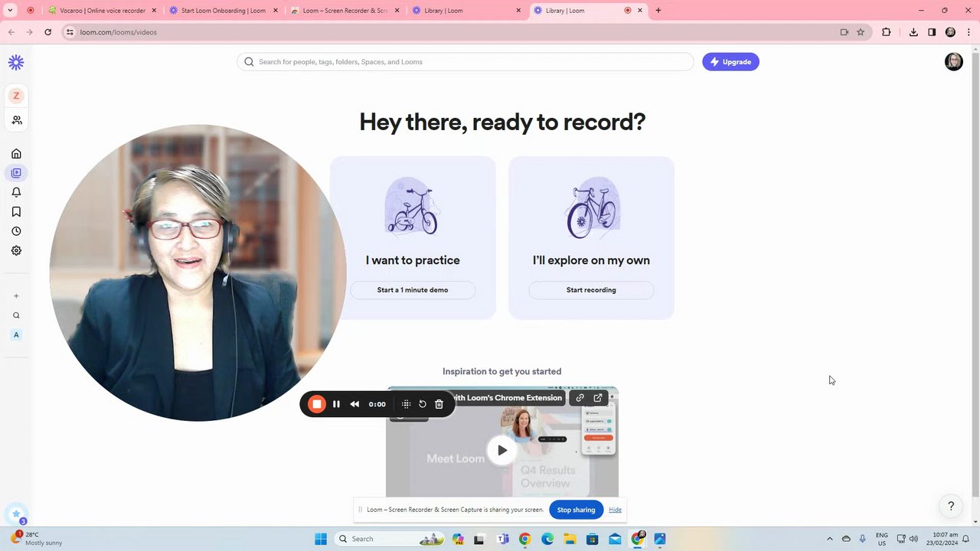Hide the screen sharing notification bar

[615, 510]
